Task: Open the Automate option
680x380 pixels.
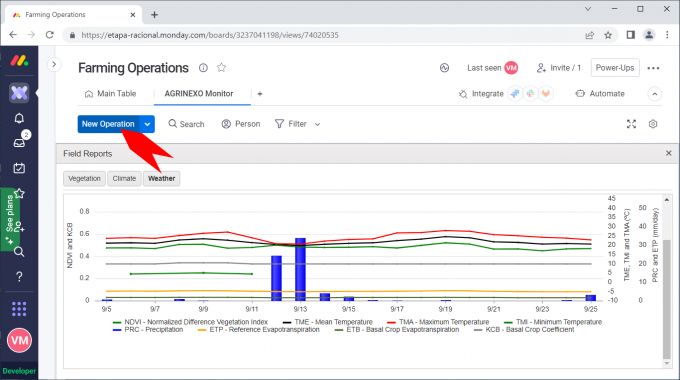Action: point(600,94)
